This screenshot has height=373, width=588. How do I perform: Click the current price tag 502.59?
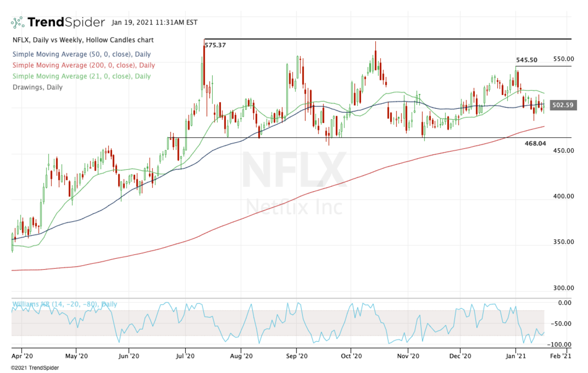coord(563,105)
